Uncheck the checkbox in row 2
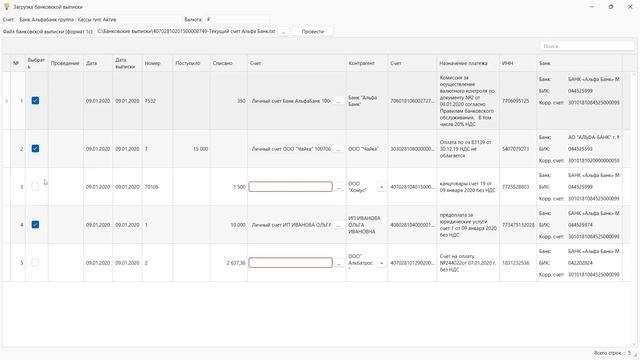640x360 pixels. pyautogui.click(x=36, y=149)
